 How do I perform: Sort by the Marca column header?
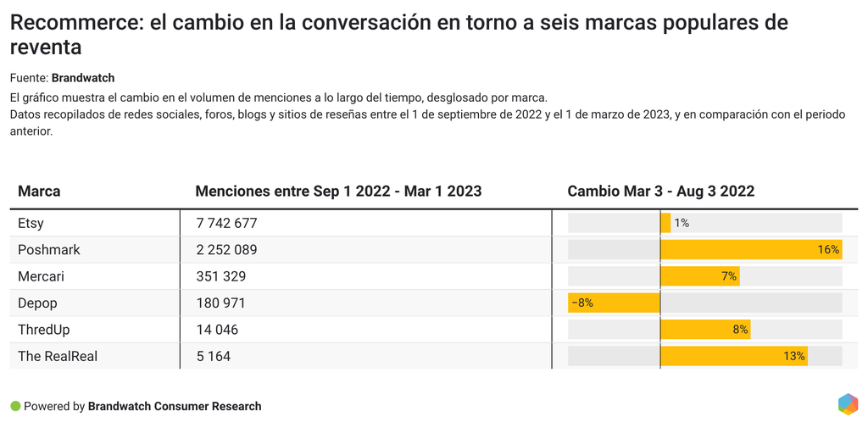pos(39,192)
